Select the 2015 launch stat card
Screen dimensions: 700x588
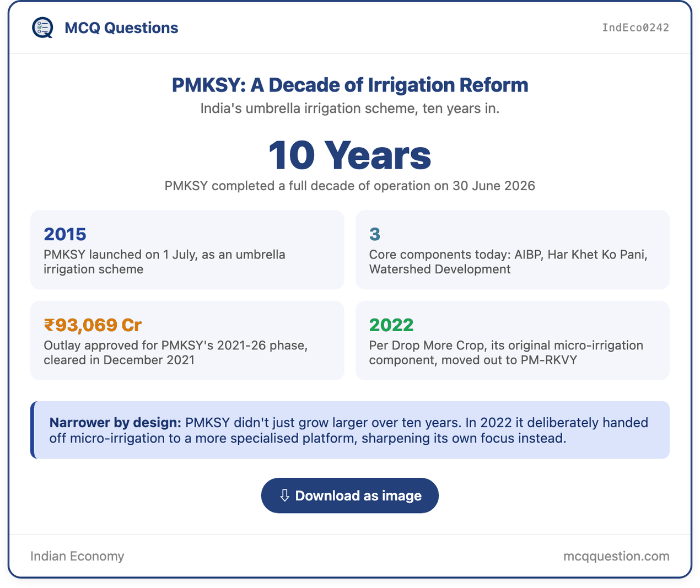[187, 250]
